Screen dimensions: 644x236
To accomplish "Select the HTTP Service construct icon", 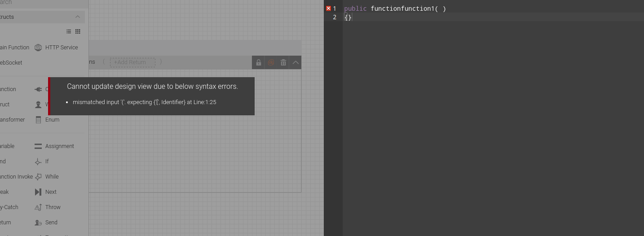I will click(38, 48).
